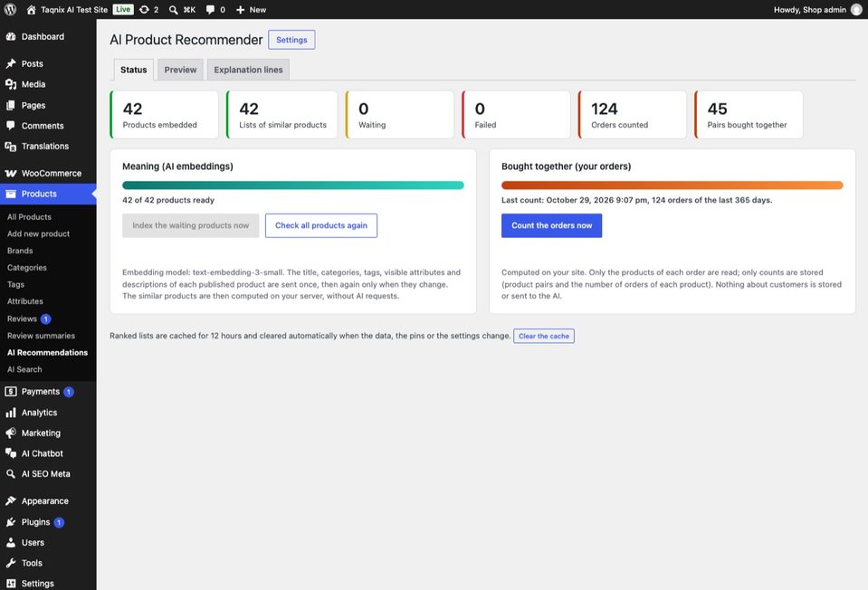Click the Posts pin icon
The image size is (868, 590).
click(11, 63)
